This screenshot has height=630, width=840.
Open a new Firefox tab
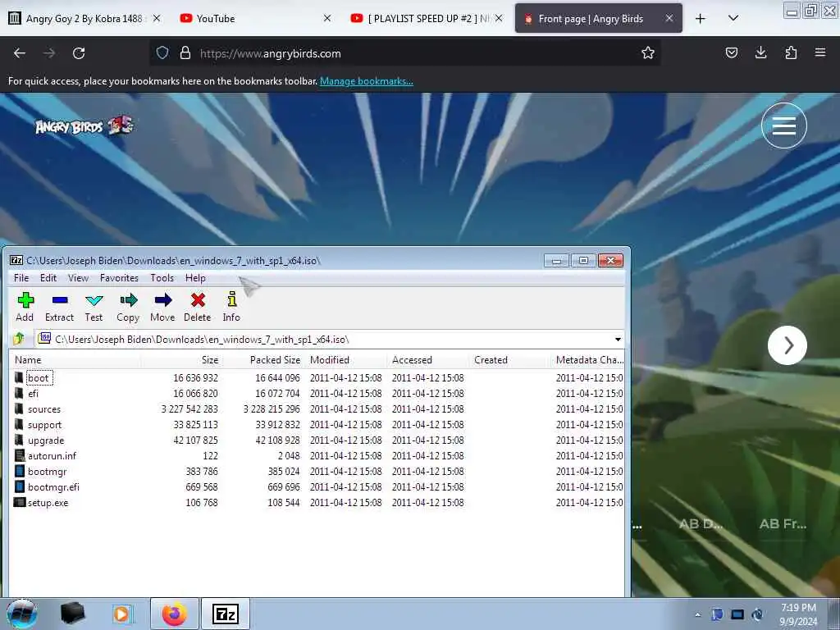tap(701, 18)
